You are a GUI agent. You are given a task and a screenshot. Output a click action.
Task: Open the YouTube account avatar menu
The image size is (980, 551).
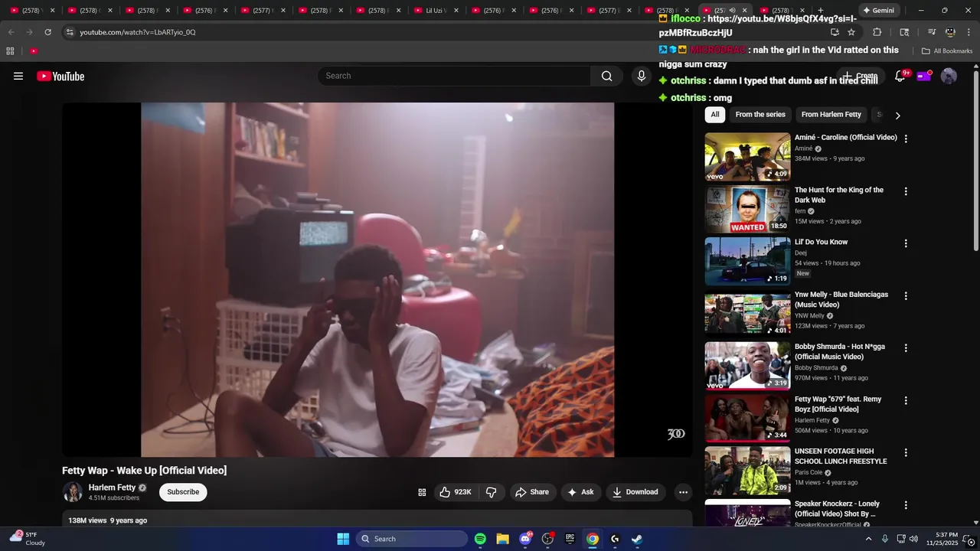[x=949, y=76]
